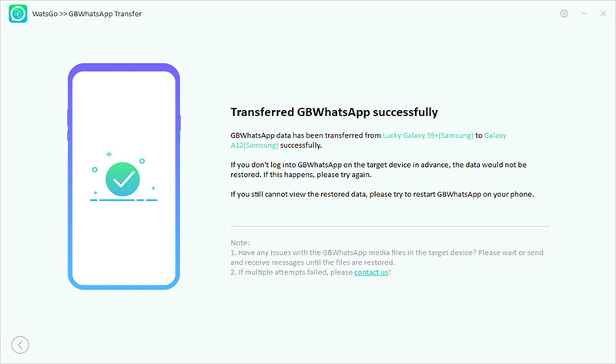Click text about restarting GBWhatsApp on your phone
This screenshot has width=616, height=364.
point(382,195)
